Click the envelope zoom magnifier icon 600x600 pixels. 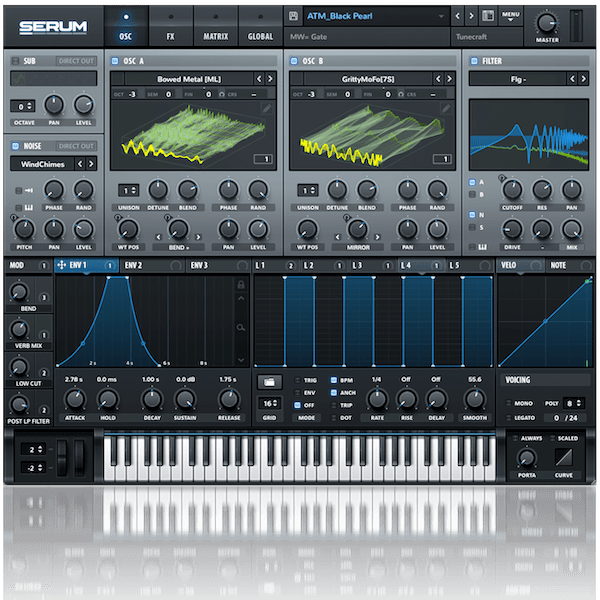point(241,328)
